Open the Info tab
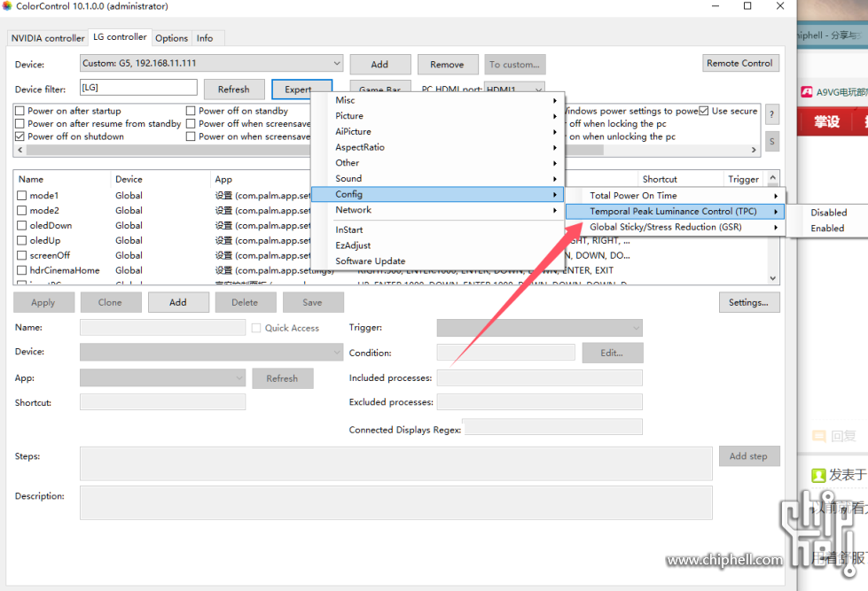Screen dimensions: 868x591 click(205, 38)
